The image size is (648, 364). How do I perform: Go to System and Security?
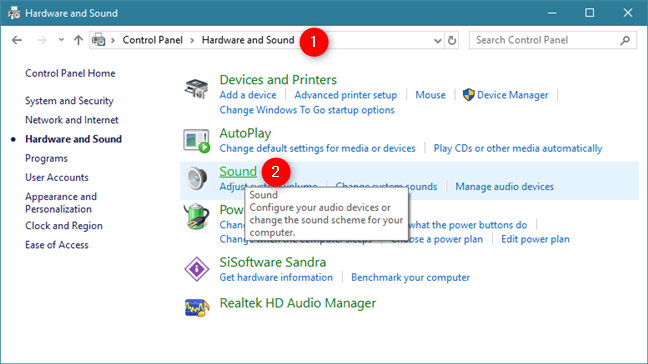[x=69, y=101]
